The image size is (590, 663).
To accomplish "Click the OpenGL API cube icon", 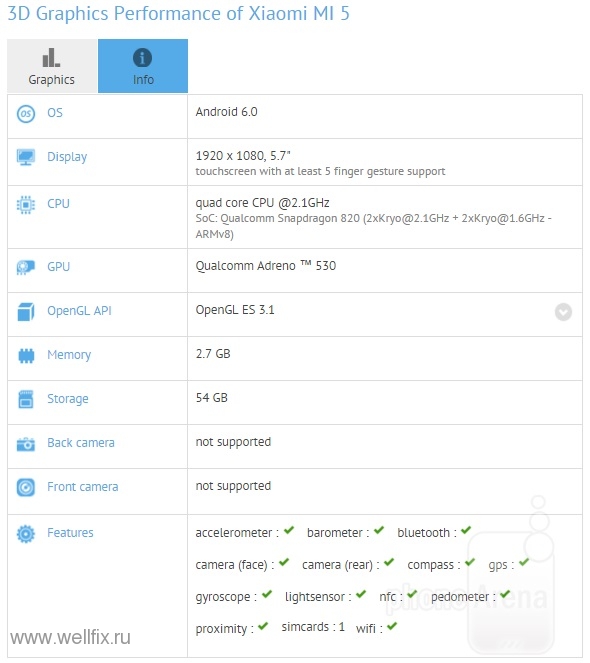I will tap(26, 312).
